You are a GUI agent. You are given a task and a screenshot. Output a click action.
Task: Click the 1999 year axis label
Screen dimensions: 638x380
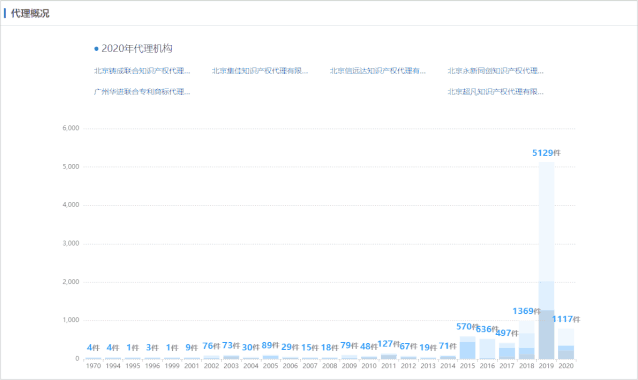click(x=172, y=366)
